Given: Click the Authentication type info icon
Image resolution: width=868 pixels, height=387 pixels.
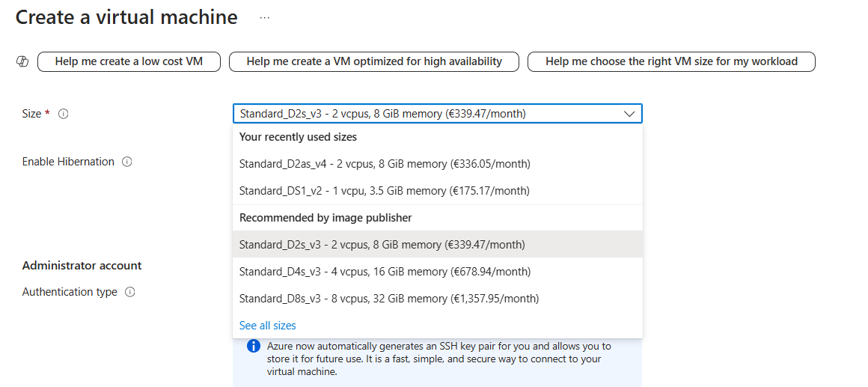Looking at the screenshot, I should coord(130,292).
